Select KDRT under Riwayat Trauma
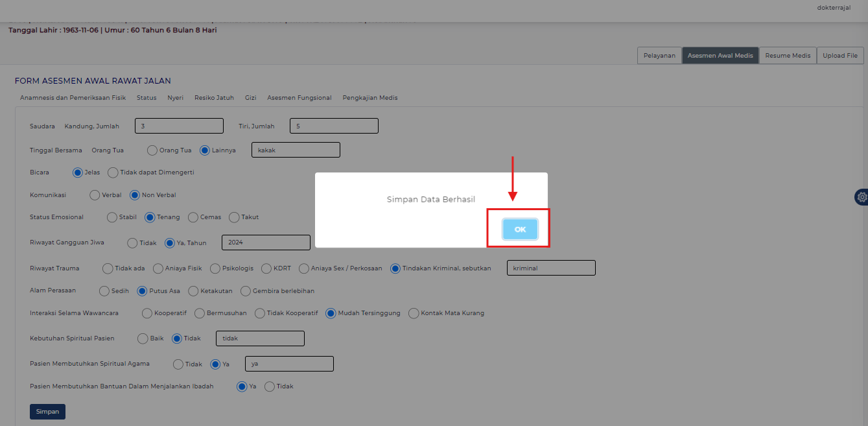This screenshot has height=426, width=868. pyautogui.click(x=266, y=268)
